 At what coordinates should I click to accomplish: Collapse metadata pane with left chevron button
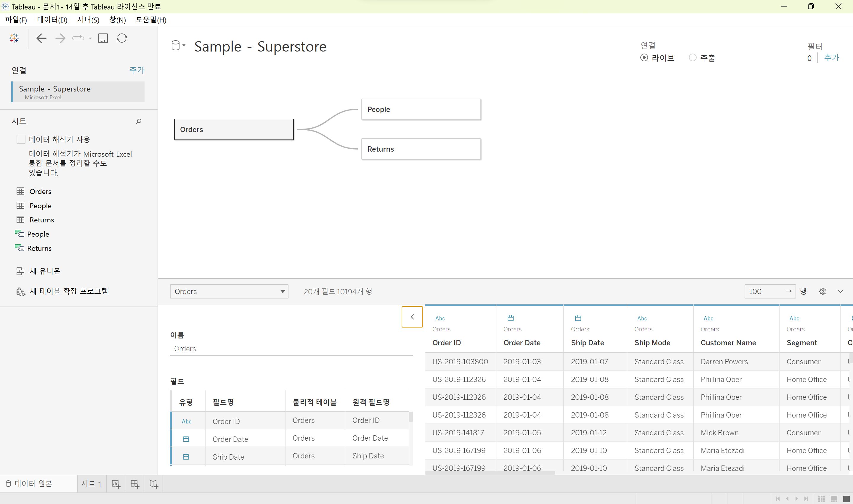[x=412, y=317]
